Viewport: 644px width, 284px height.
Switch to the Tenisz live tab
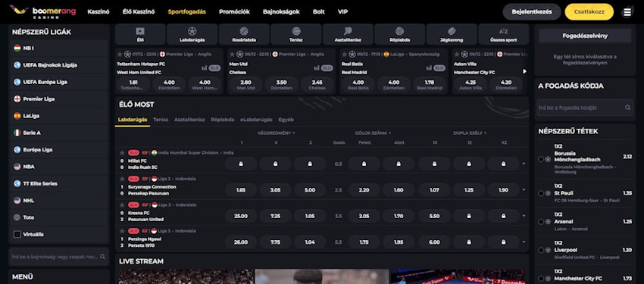[x=161, y=120]
